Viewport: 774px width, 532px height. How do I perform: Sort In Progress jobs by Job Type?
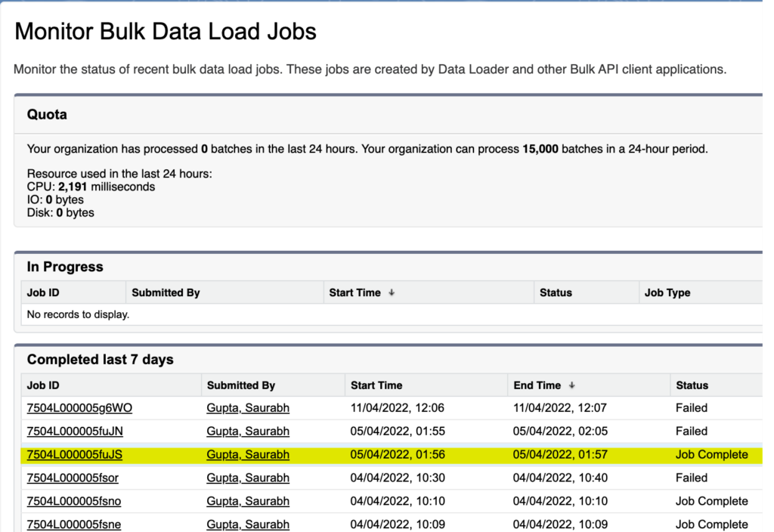pos(667,292)
